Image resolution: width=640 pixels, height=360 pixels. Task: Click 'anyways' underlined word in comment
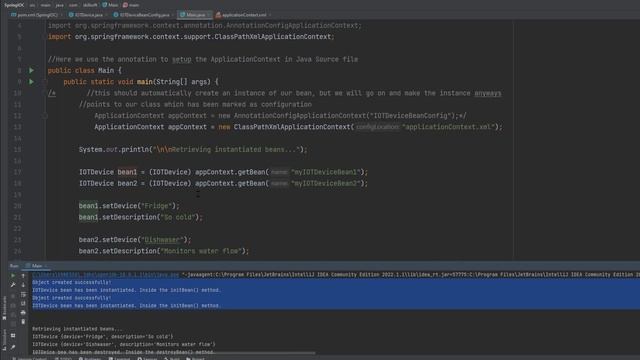click(487, 93)
